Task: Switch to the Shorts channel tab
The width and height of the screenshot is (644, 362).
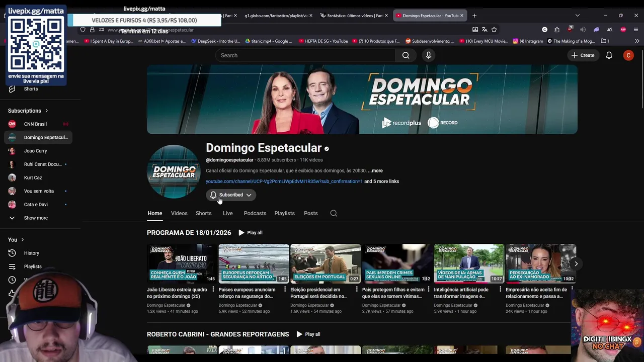Action: (204, 213)
